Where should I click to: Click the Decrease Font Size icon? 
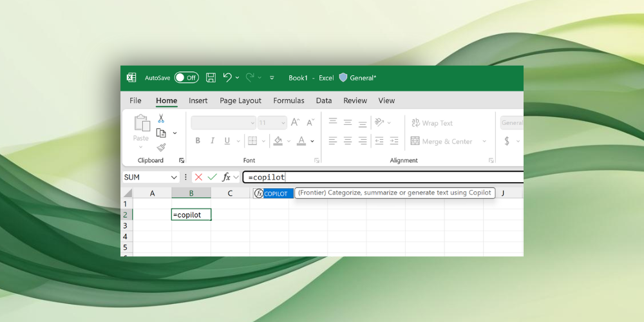[x=310, y=122]
